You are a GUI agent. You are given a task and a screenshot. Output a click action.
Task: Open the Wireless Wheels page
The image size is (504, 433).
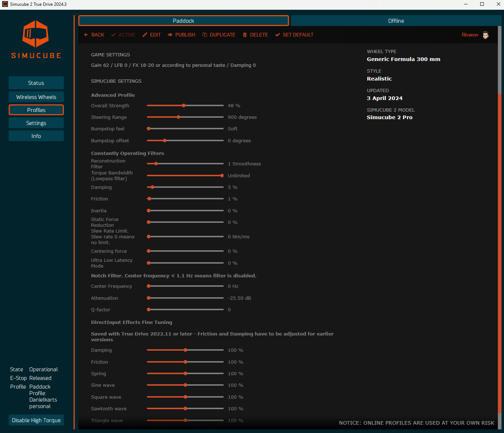[x=36, y=97]
